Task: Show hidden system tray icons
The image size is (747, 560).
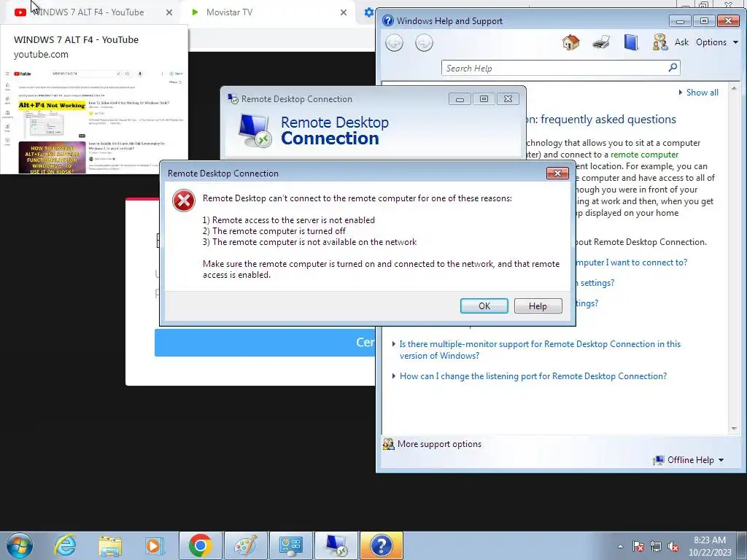Action: 620,546
